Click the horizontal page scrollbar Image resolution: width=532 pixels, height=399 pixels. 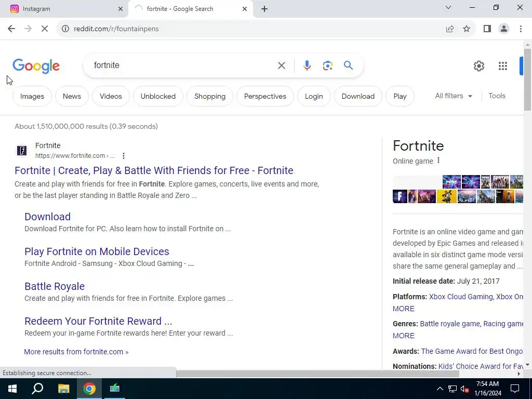tap(317, 374)
